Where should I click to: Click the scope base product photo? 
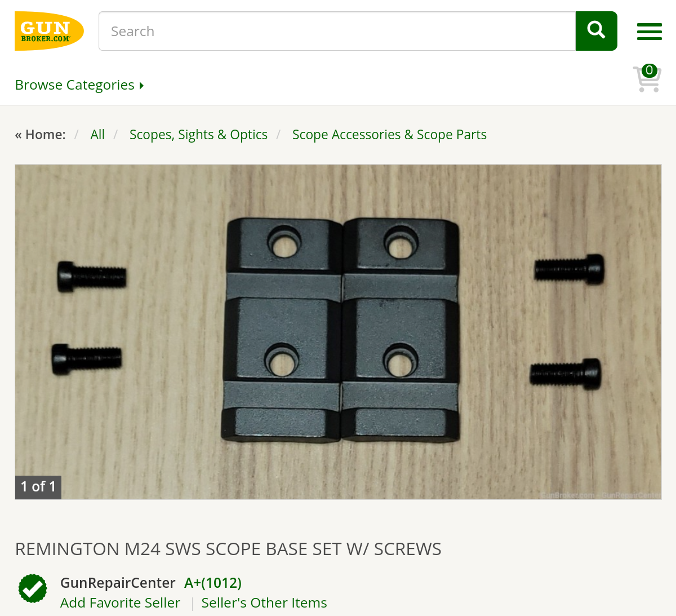coord(338,332)
